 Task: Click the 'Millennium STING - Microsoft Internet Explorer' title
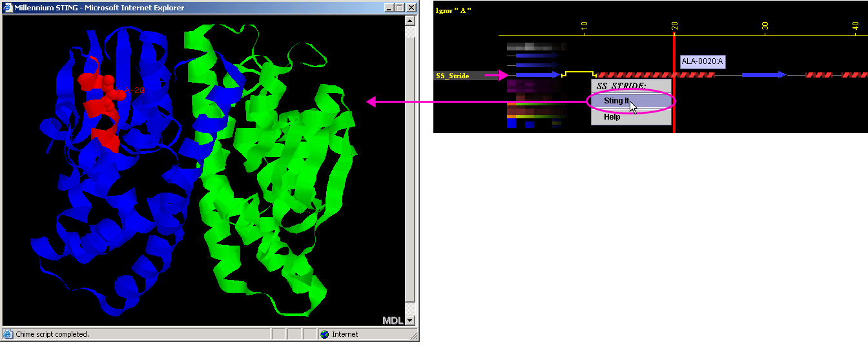coord(99,8)
